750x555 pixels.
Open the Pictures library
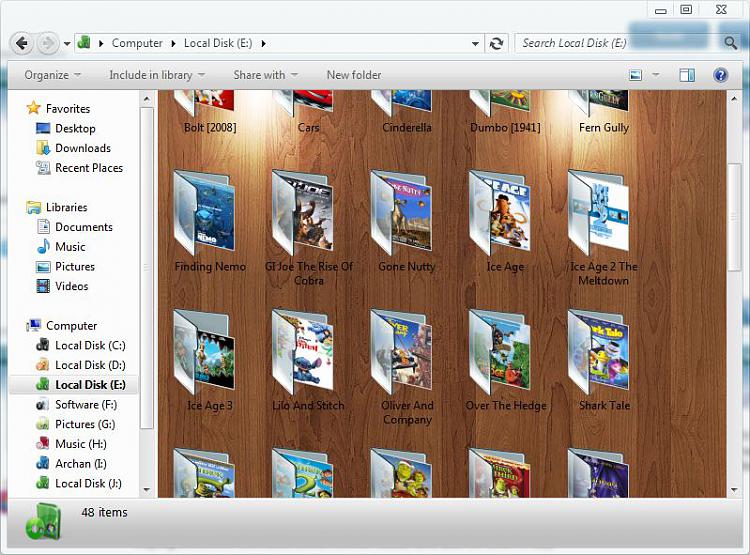point(75,266)
